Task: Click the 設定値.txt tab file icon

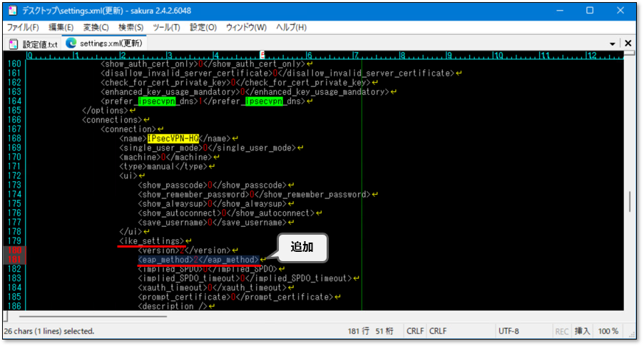Action: click(13, 44)
